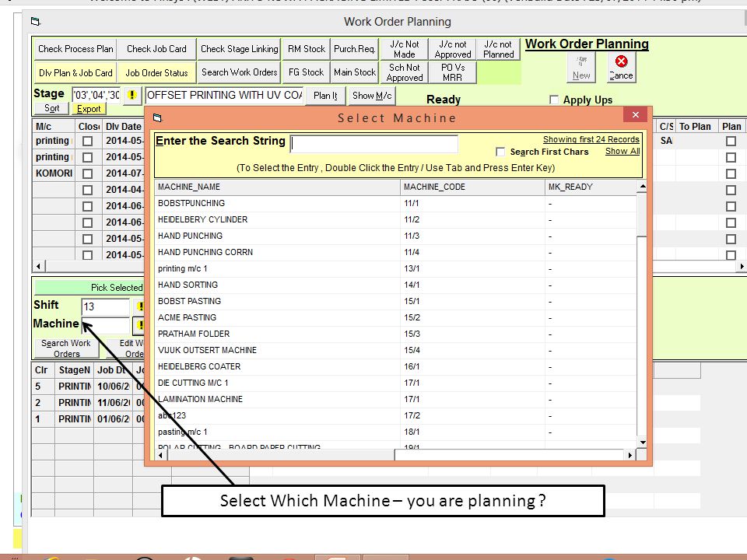Show J/c not Approved list
The width and height of the screenshot is (747, 560).
[x=453, y=49]
